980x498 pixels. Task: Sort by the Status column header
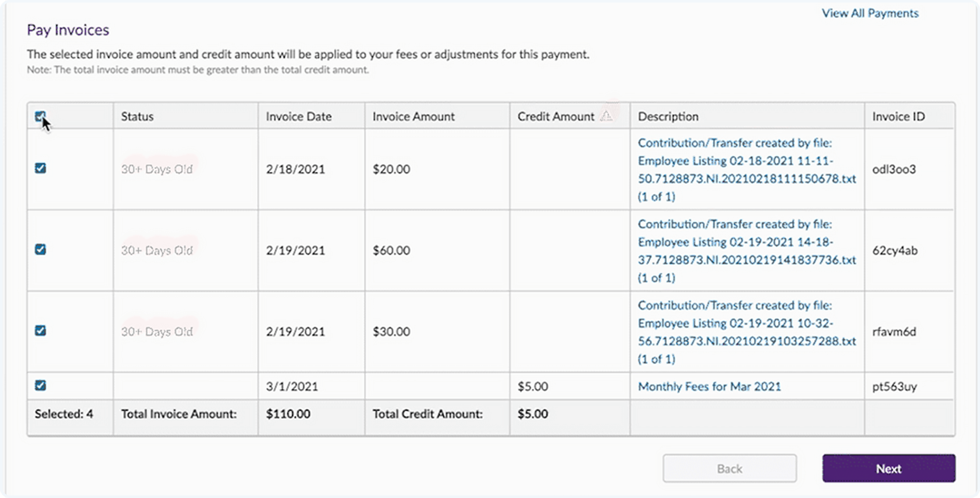click(x=137, y=117)
